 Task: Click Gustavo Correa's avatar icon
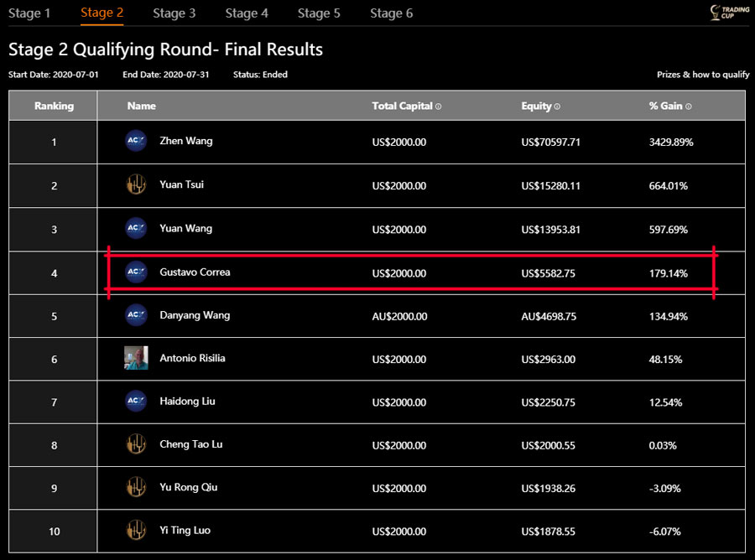pyautogui.click(x=136, y=272)
